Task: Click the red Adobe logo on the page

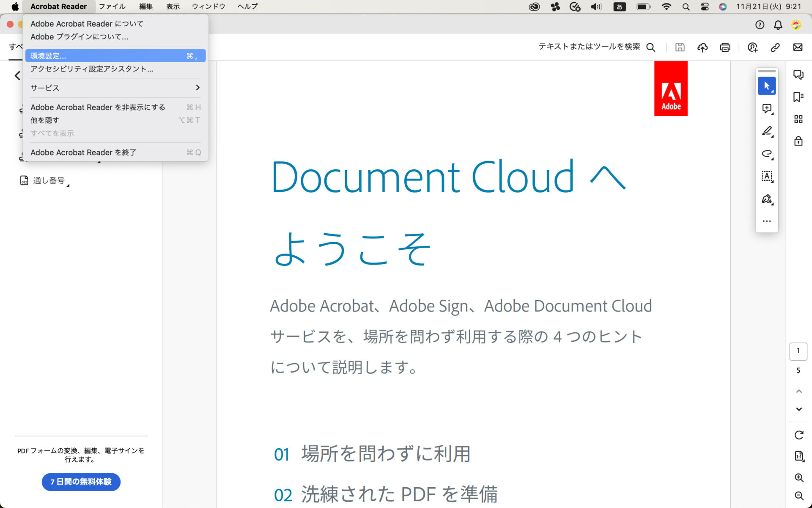Action: 671,88
